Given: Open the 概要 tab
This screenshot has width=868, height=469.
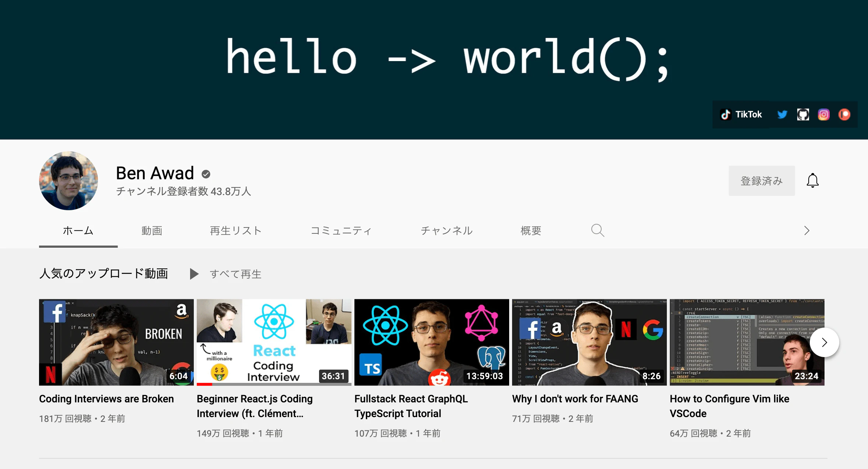Looking at the screenshot, I should coord(531,230).
